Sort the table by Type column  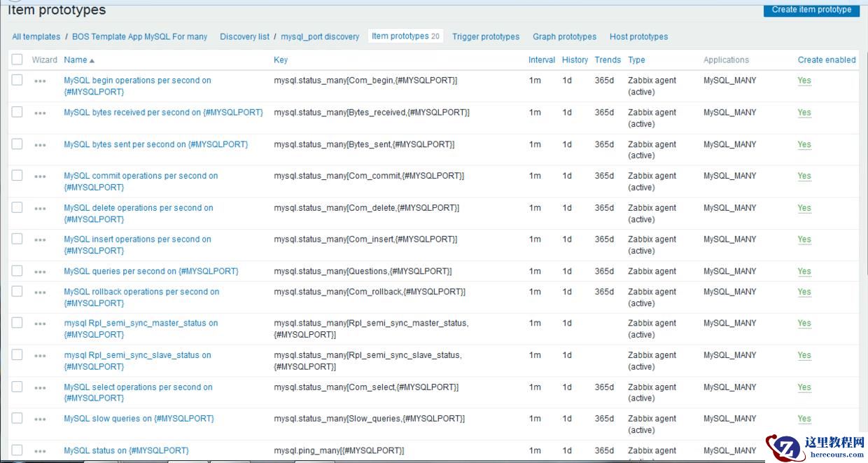[x=636, y=60]
